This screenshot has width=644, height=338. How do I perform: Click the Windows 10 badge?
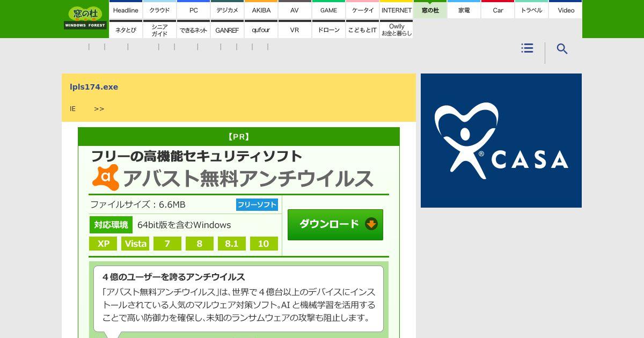coord(264,244)
